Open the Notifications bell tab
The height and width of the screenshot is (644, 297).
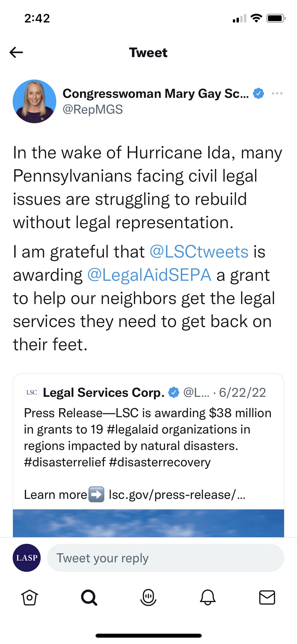click(208, 597)
